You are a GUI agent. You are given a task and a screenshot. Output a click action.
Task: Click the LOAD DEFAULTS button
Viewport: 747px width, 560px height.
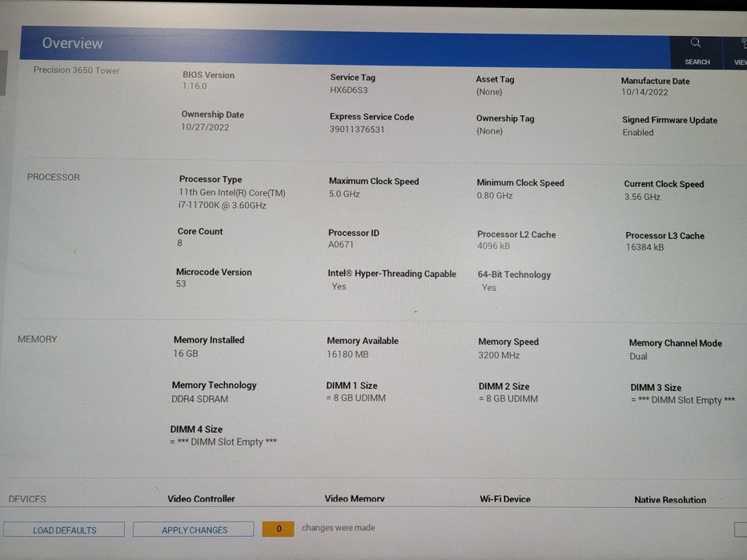[64, 530]
